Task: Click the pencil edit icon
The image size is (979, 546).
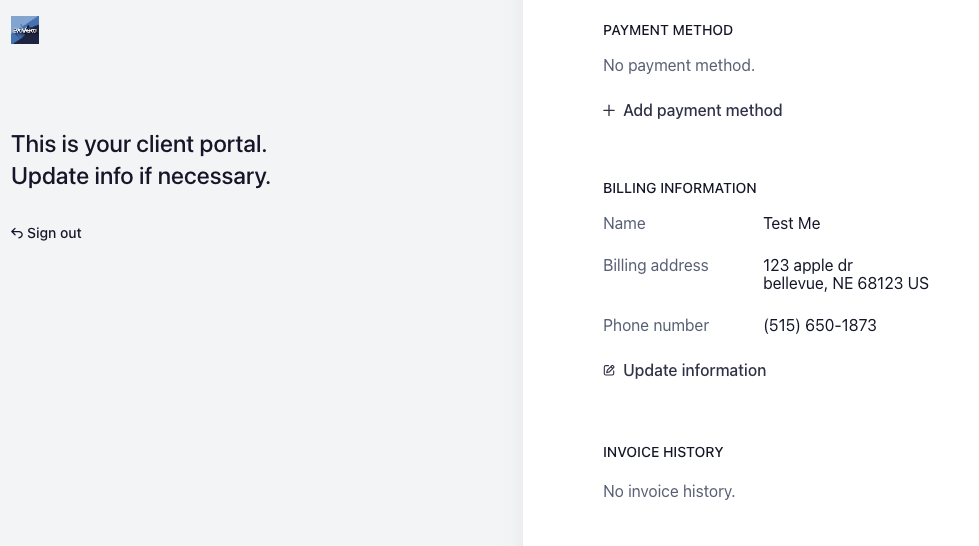Action: coord(609,370)
